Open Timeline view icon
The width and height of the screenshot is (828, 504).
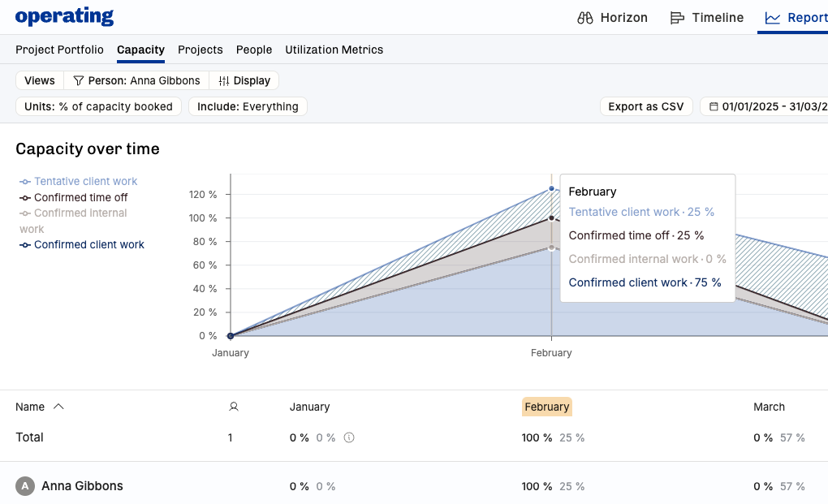tap(677, 18)
